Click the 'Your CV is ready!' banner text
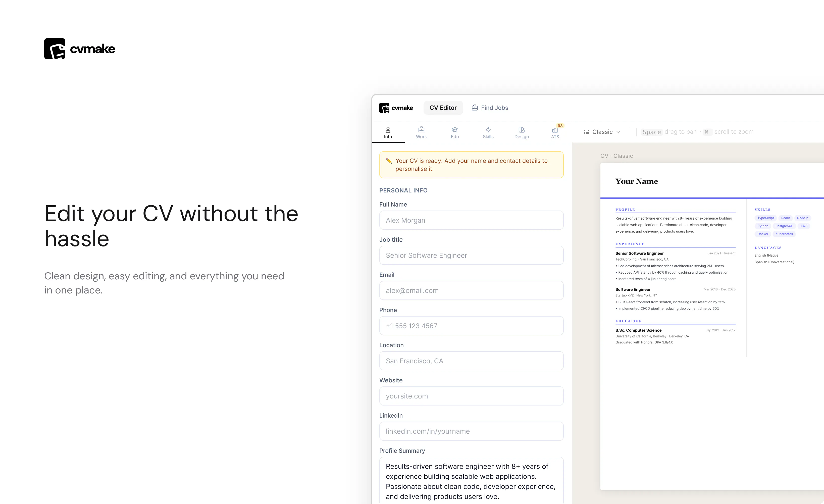This screenshot has height=504, width=824. tap(472, 165)
